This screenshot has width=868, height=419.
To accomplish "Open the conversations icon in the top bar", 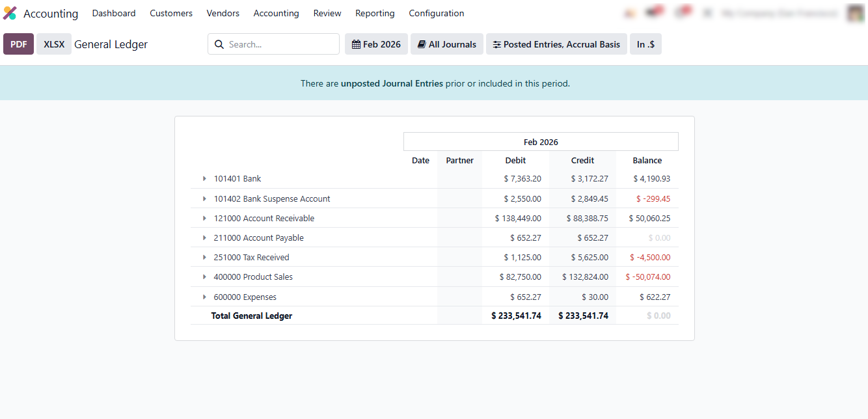I will point(653,13).
